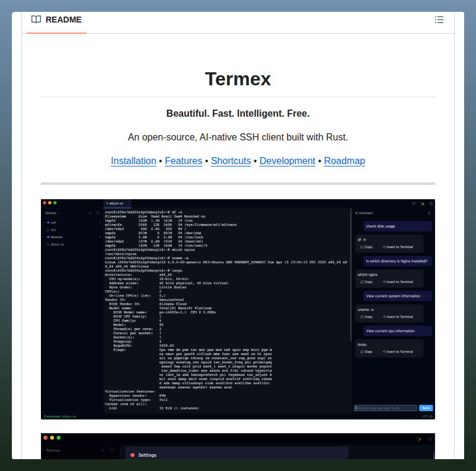476x471 pixels.
Task: Click the 'Beautiful. Fast. Intelligent. Free.' tagline
Action: point(238,113)
